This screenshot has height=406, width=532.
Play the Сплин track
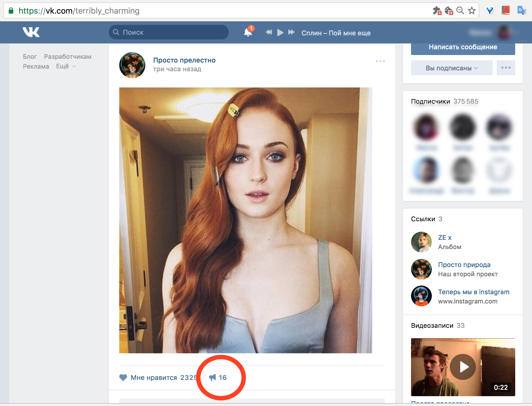point(280,32)
